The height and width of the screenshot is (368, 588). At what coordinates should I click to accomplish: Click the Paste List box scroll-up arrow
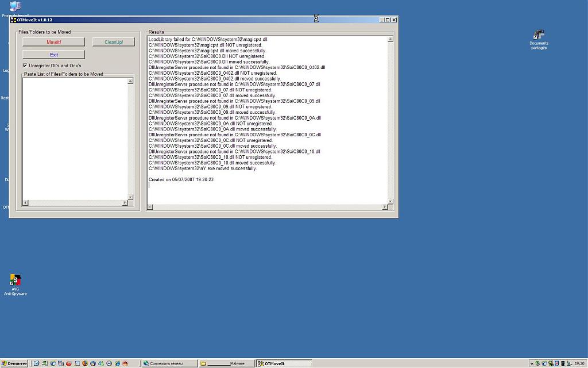(x=130, y=81)
